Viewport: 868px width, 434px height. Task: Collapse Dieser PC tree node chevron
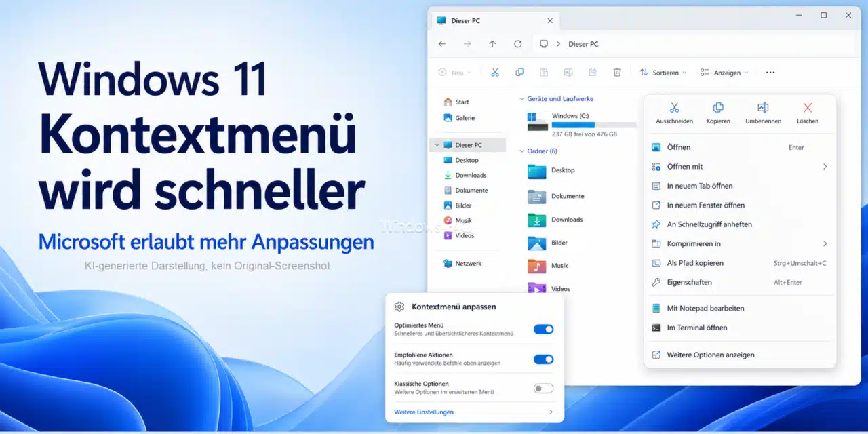click(436, 145)
